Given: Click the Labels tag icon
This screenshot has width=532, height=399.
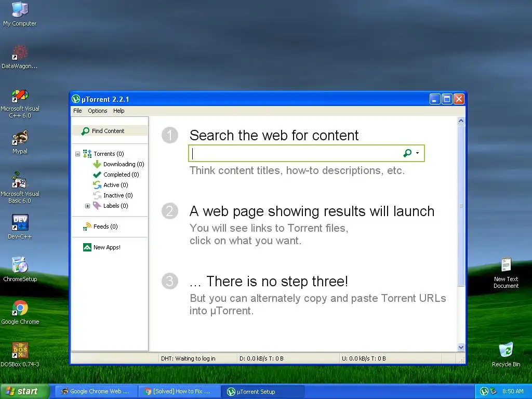Looking at the screenshot, I should [x=97, y=206].
